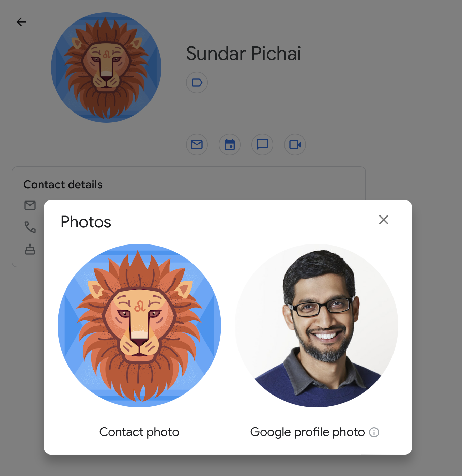
Task: Click the Photos dialog title
Action: [86, 222]
